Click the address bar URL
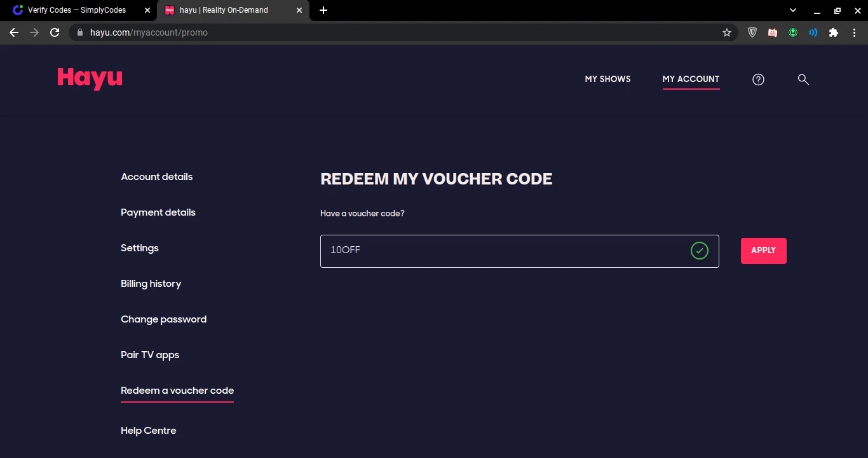 point(149,32)
